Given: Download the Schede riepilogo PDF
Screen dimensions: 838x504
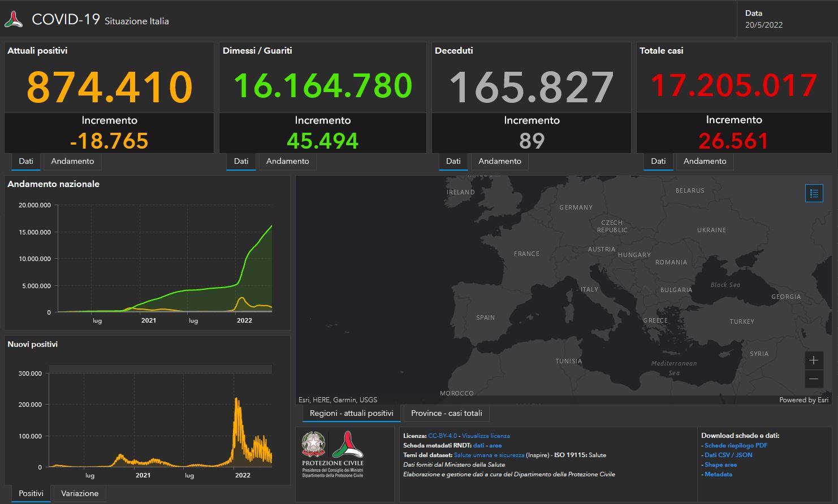Looking at the screenshot, I should tap(735, 445).
